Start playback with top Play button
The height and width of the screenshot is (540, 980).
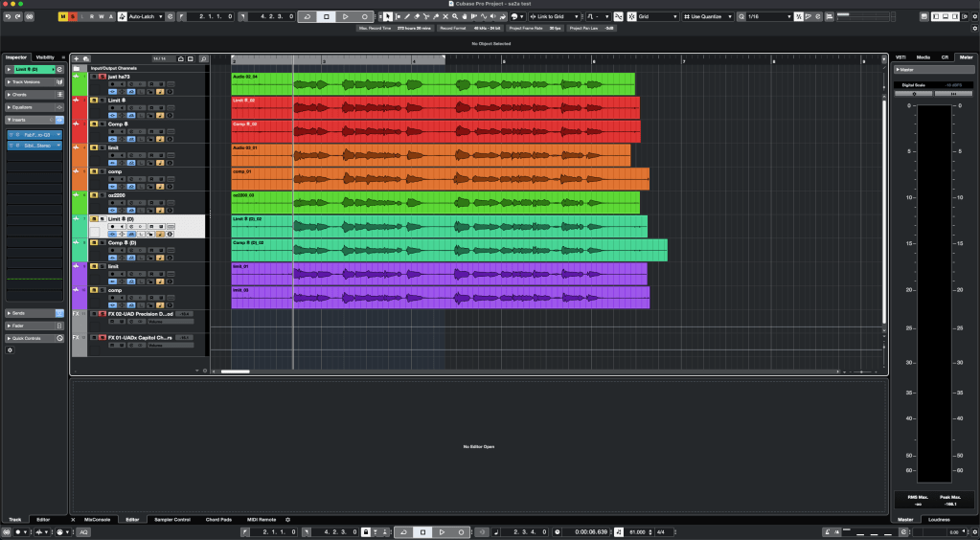point(346,16)
